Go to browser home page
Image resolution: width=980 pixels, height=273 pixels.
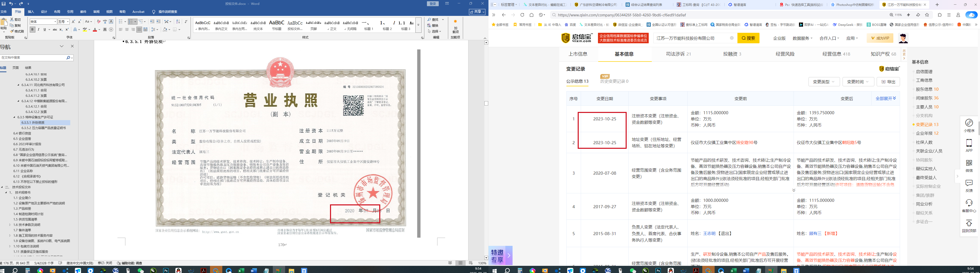point(532,15)
